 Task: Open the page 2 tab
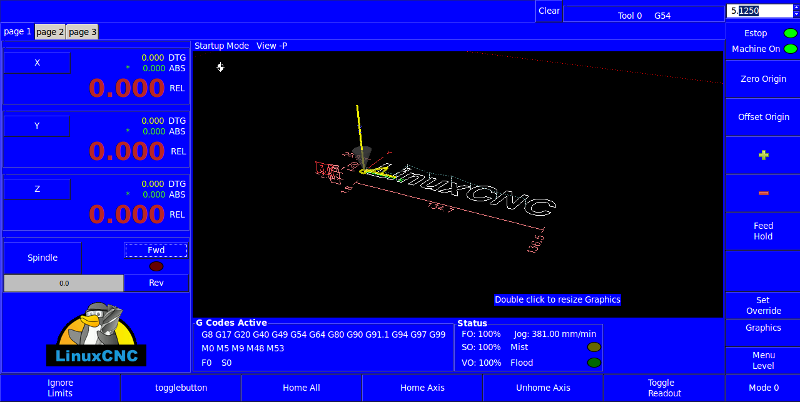click(x=50, y=32)
